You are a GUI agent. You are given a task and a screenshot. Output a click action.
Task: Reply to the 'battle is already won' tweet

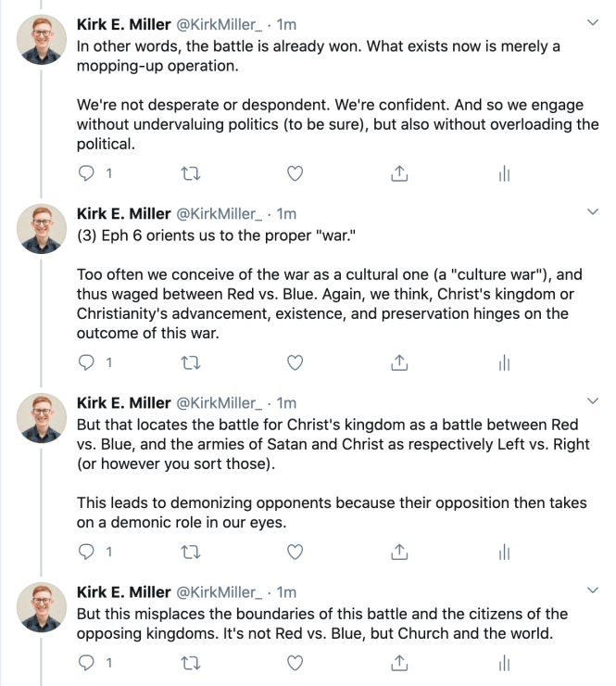[x=84, y=172]
